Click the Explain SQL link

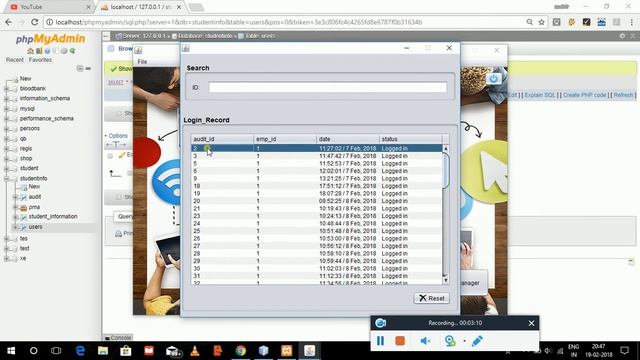540,95
